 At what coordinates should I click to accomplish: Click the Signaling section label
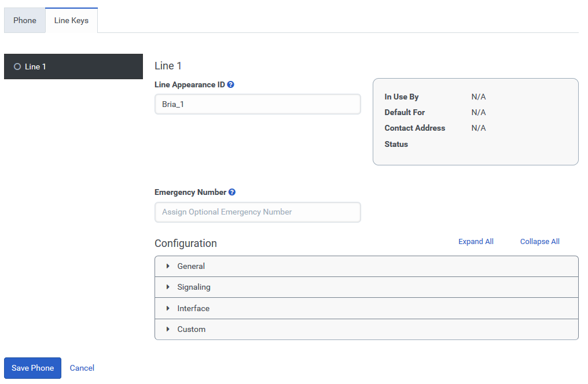(x=193, y=287)
